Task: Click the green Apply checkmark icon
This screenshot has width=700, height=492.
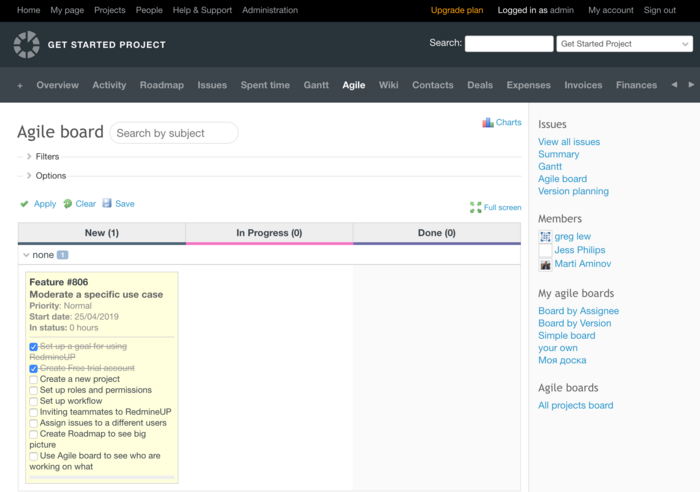Action: click(24, 204)
